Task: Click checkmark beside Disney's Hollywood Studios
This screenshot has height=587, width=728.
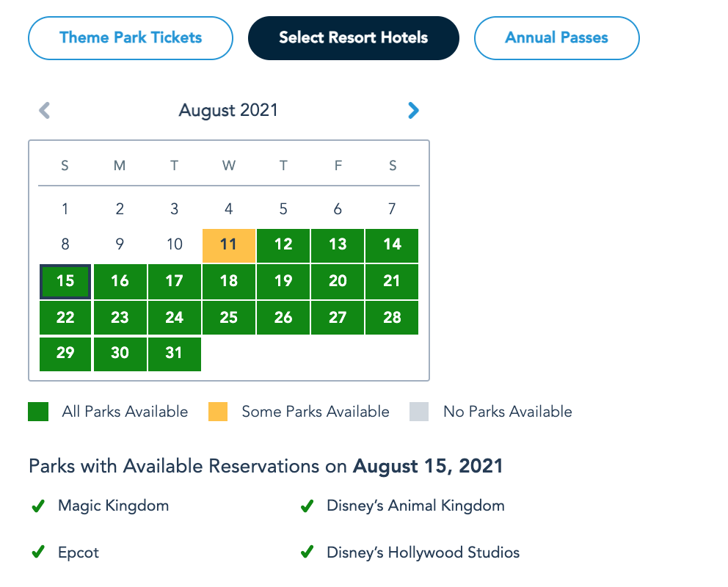Action: pos(307,553)
